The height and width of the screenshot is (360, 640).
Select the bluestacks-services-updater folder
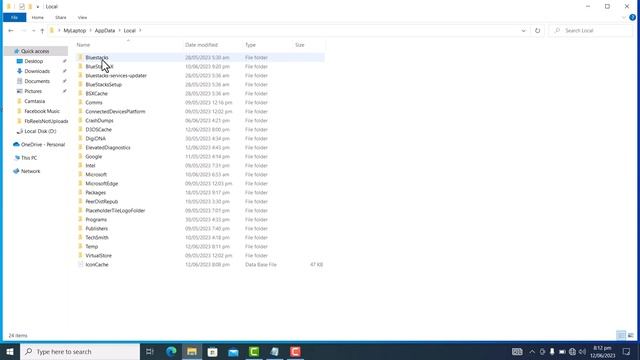click(x=116, y=76)
